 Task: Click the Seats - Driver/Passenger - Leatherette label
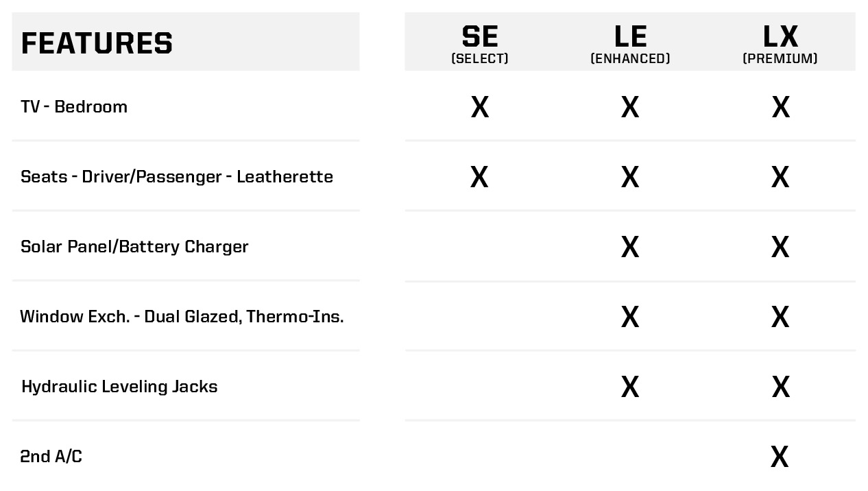(x=177, y=177)
